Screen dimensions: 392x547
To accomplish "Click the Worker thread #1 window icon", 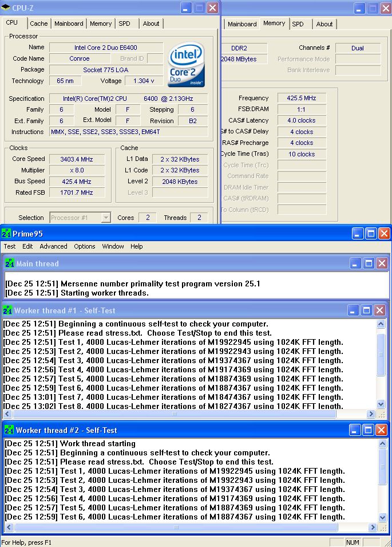I will [7, 310].
